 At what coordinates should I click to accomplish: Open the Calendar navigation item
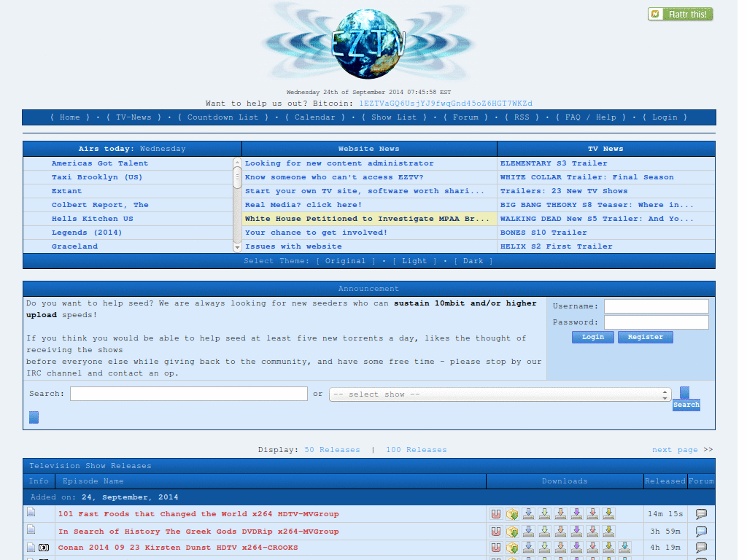[x=315, y=117]
